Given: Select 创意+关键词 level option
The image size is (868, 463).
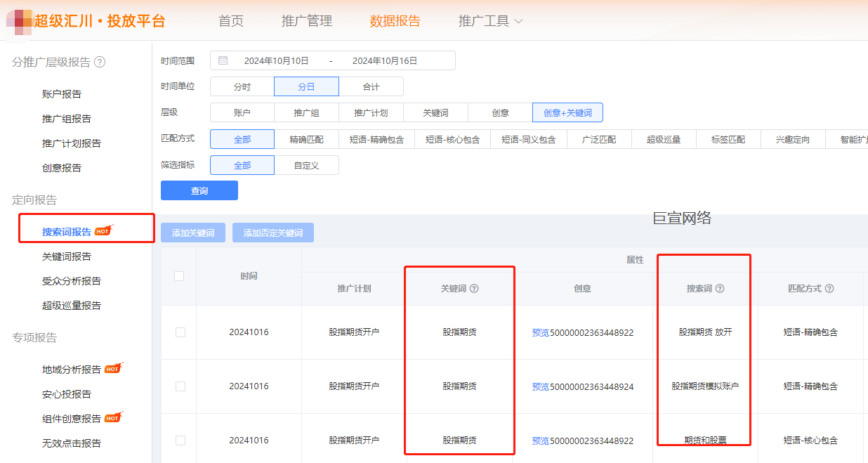Looking at the screenshot, I should (x=568, y=112).
